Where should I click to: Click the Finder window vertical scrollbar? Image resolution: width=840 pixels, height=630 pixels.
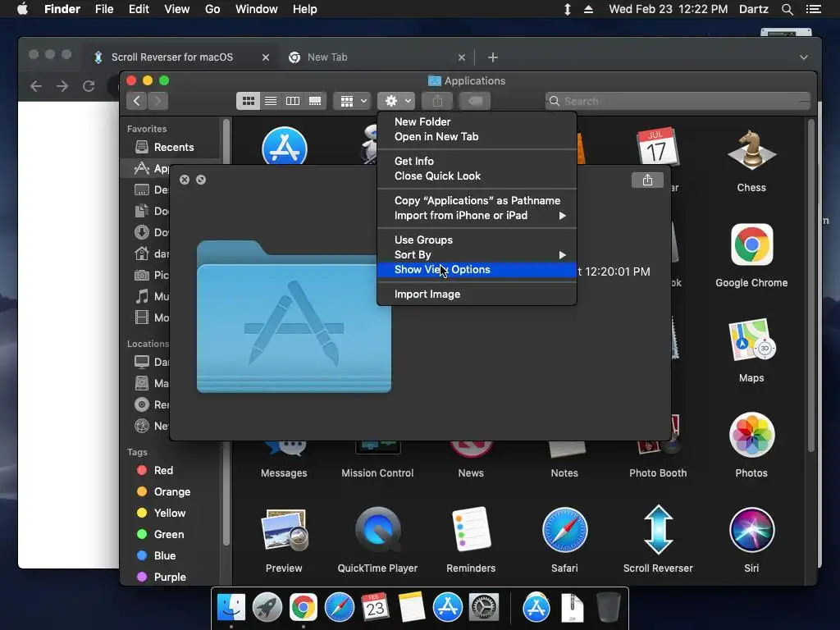click(x=810, y=286)
